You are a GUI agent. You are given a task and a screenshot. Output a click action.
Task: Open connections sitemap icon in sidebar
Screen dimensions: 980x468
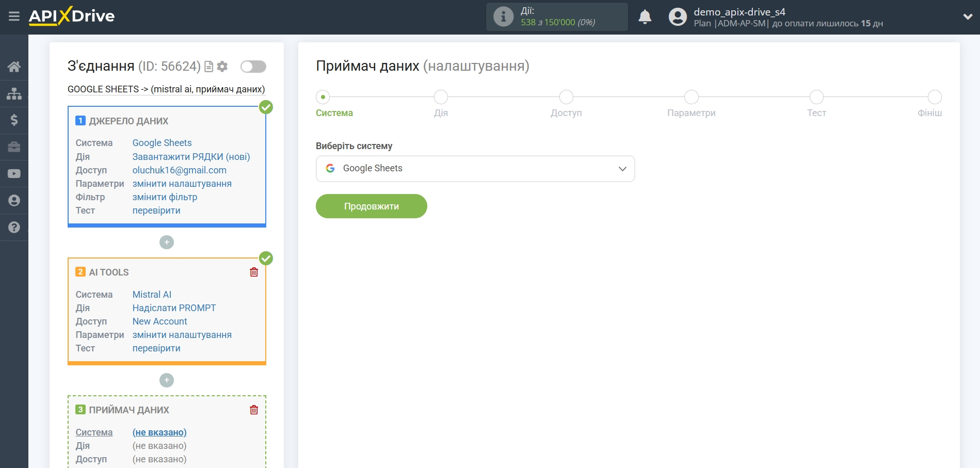[14, 93]
